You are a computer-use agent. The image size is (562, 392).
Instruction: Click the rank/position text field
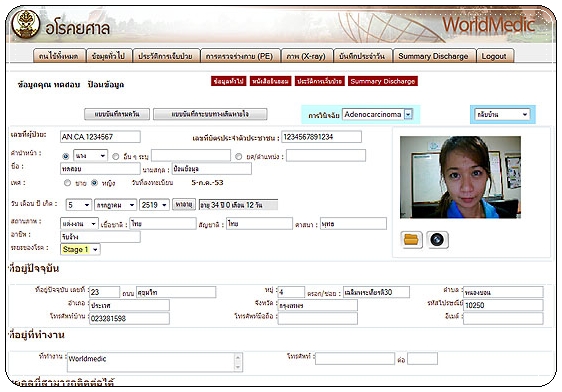(x=326, y=156)
